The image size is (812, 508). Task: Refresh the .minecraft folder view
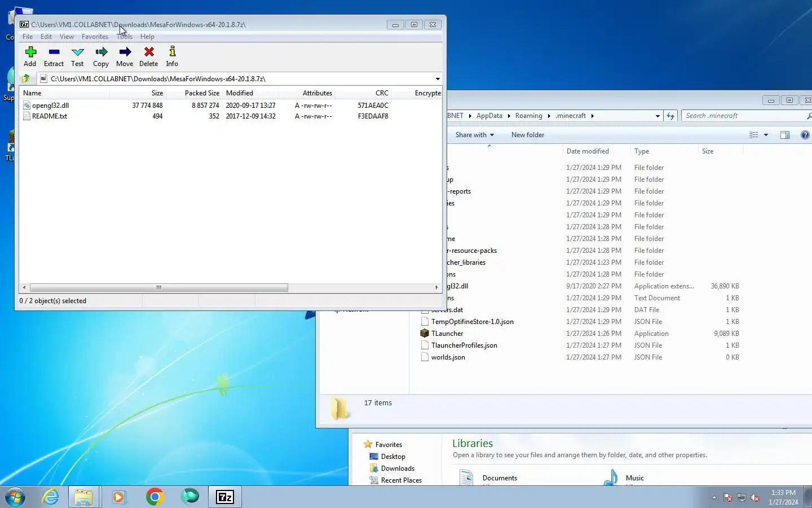click(670, 116)
